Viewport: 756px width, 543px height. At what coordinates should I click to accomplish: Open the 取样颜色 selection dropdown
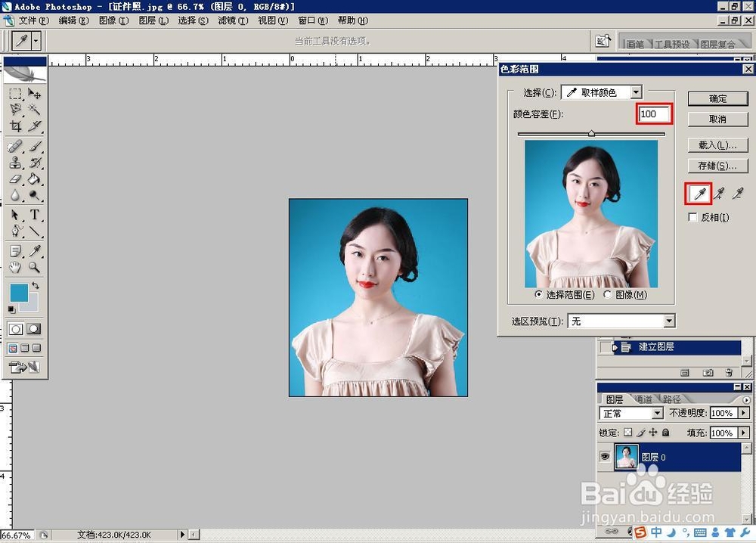coord(635,92)
